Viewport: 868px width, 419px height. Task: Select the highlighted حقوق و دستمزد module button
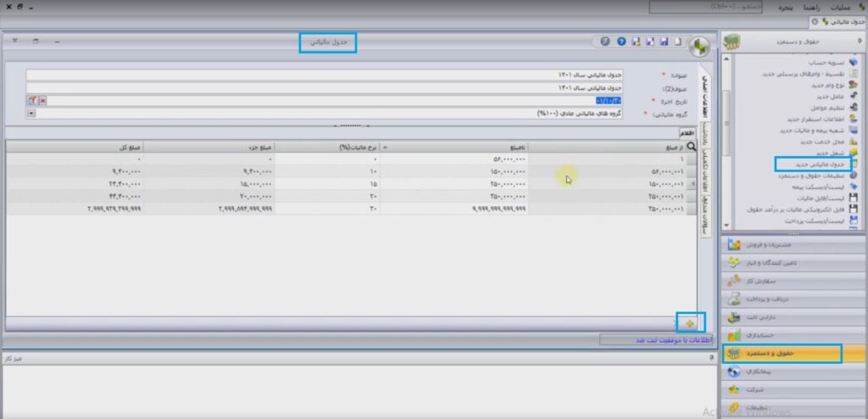coord(793,354)
